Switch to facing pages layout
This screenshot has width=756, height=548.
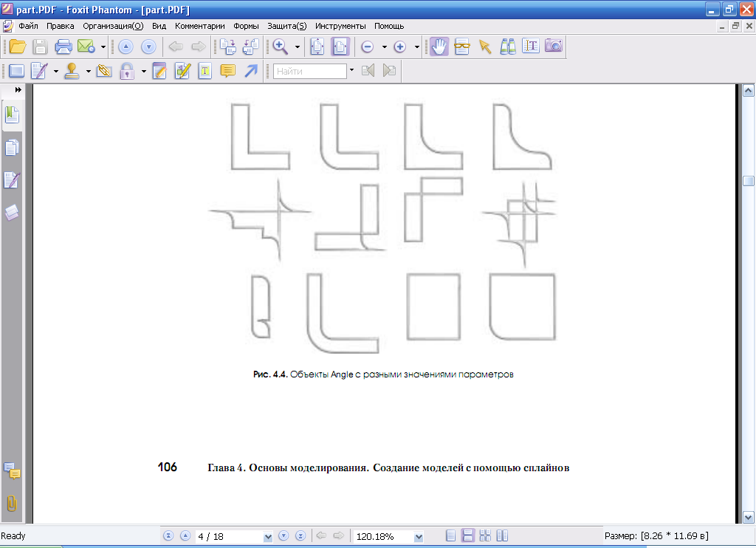coord(502,536)
